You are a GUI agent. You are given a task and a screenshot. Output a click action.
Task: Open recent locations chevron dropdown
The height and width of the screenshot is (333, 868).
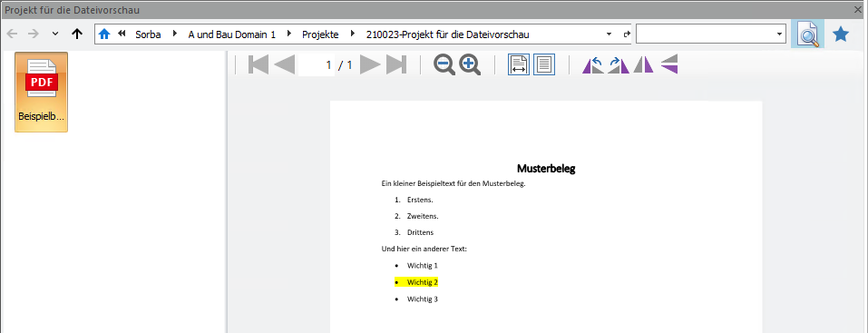coord(54,34)
